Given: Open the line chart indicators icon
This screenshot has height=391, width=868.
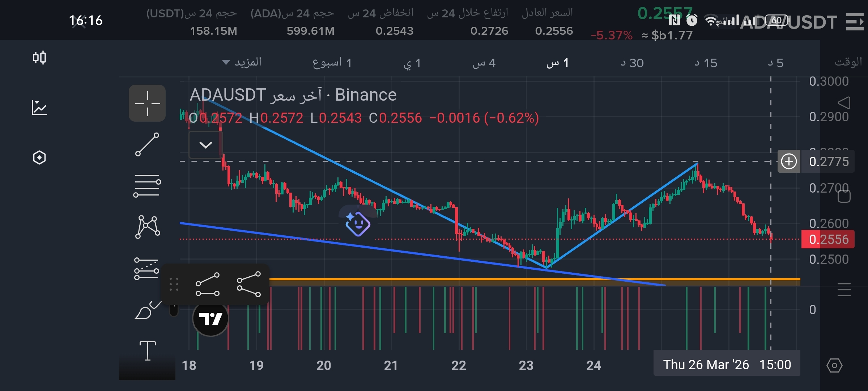Looking at the screenshot, I should 39,108.
